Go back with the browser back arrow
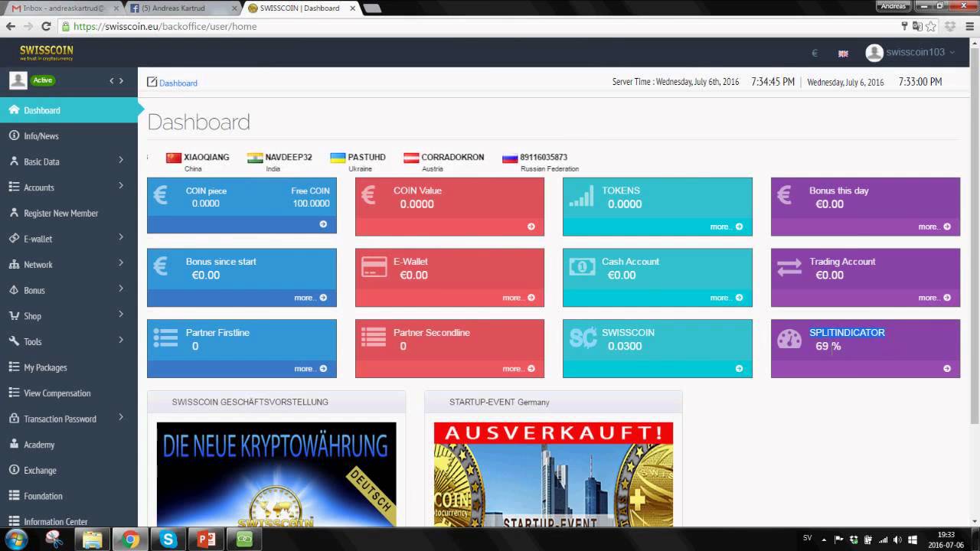Image resolution: width=980 pixels, height=551 pixels. point(11,26)
